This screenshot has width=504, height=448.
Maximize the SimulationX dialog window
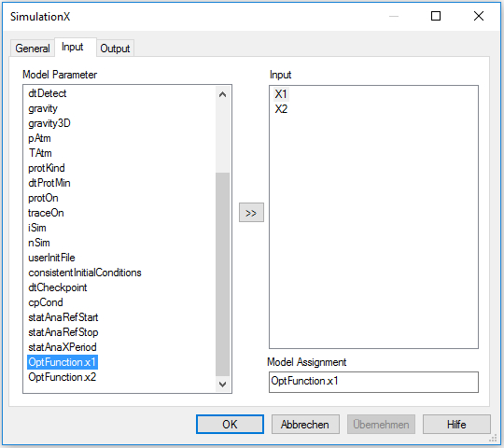point(436,16)
